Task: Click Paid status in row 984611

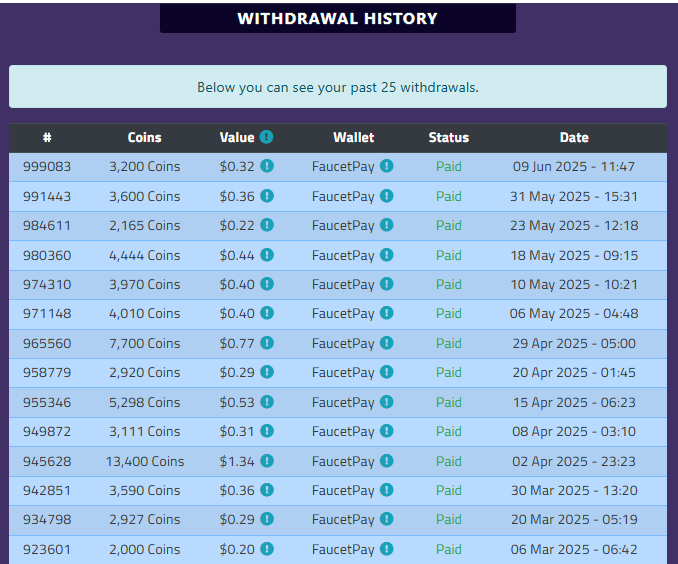Action: pyautogui.click(x=448, y=225)
